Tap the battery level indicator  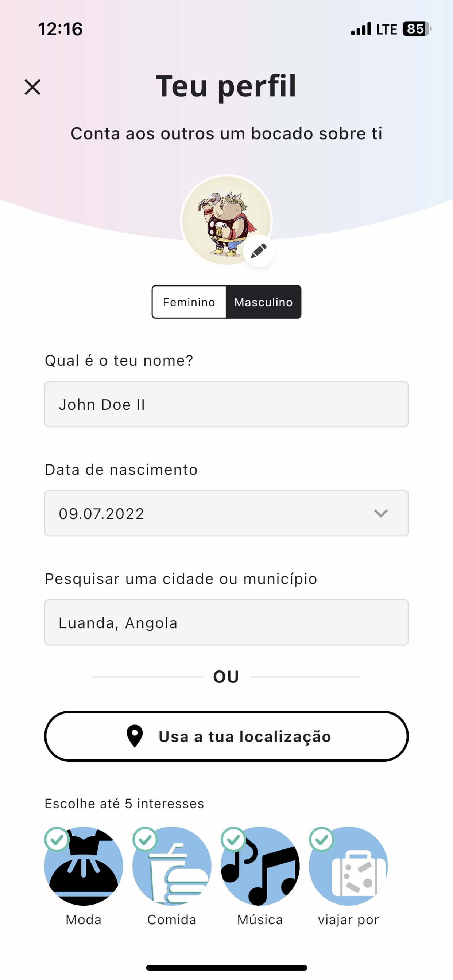(x=417, y=29)
